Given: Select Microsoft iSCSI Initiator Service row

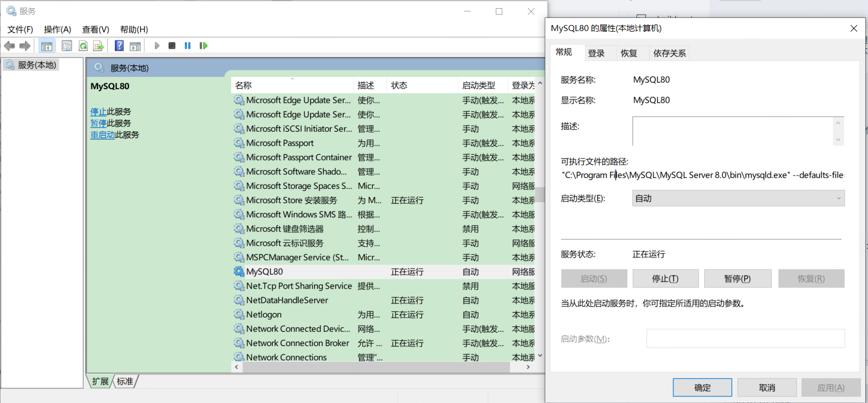Looking at the screenshot, I should (384, 129).
